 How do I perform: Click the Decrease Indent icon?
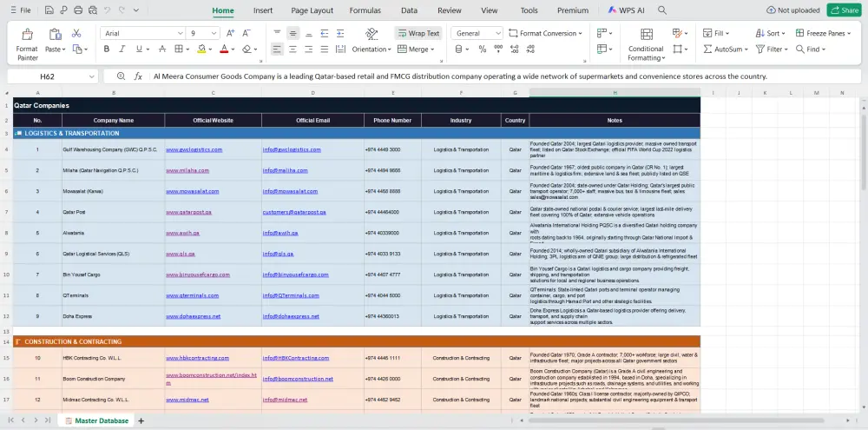coord(325,33)
